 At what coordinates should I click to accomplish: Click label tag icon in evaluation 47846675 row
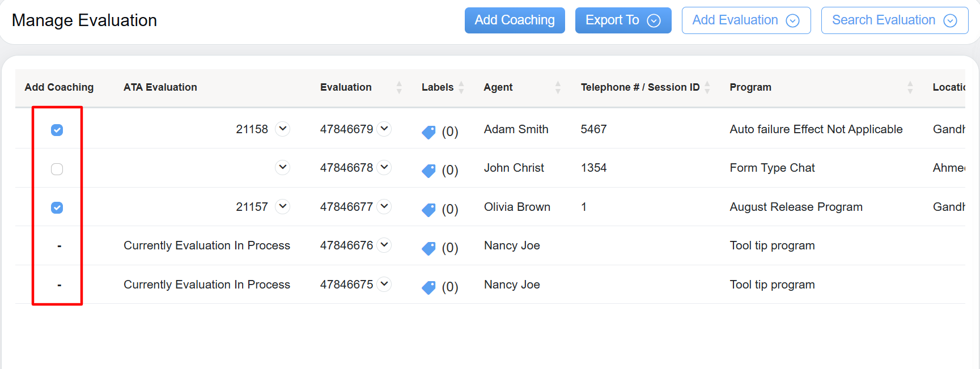coord(429,287)
